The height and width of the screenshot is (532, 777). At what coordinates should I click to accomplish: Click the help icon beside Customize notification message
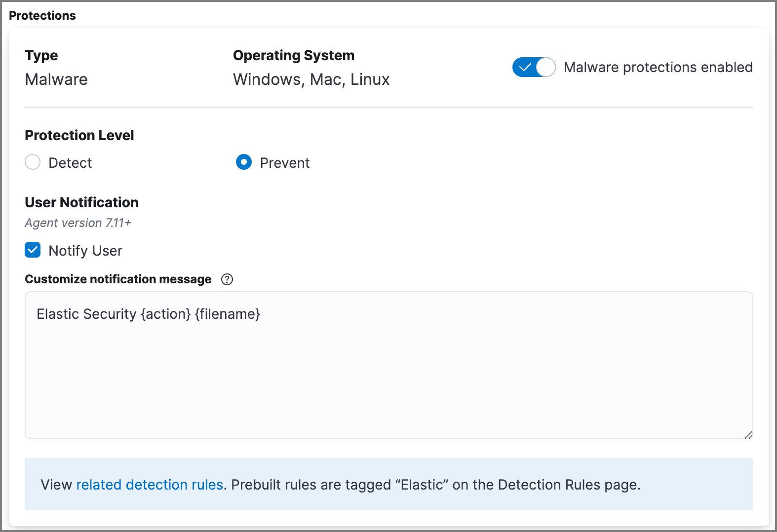point(227,280)
